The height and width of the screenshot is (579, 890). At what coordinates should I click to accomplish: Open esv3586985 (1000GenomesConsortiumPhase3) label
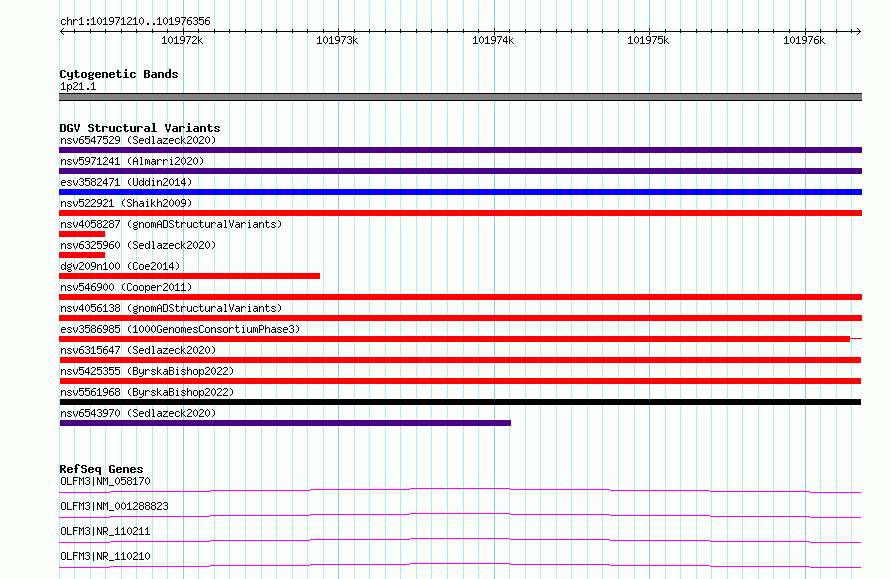(180, 329)
